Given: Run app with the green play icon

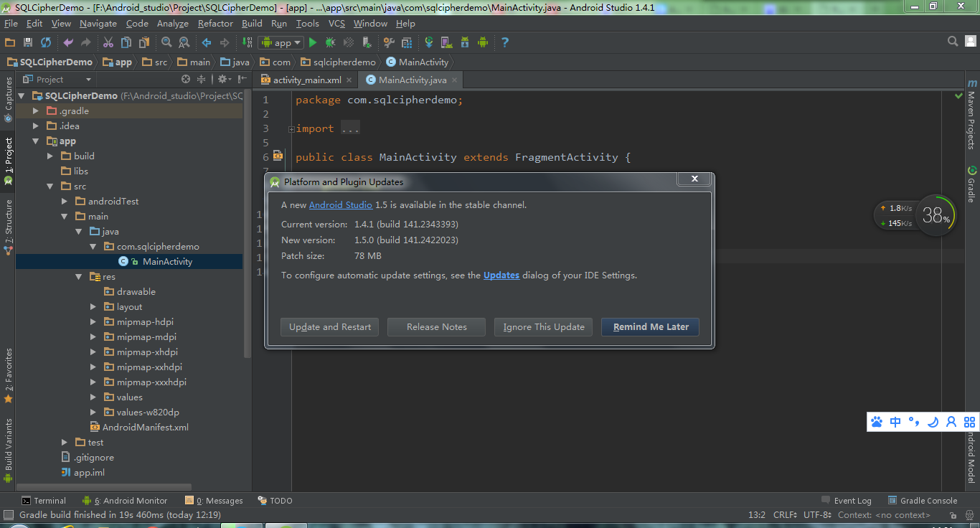Looking at the screenshot, I should [313, 42].
